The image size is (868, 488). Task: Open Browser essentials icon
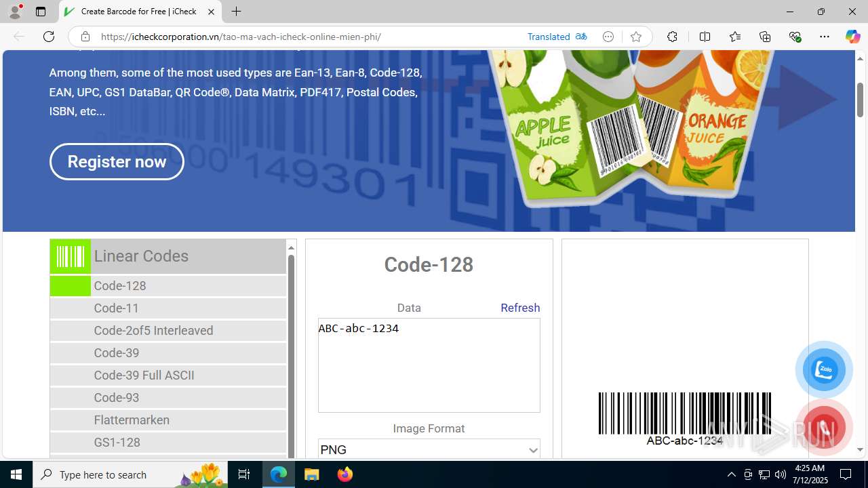point(795,37)
